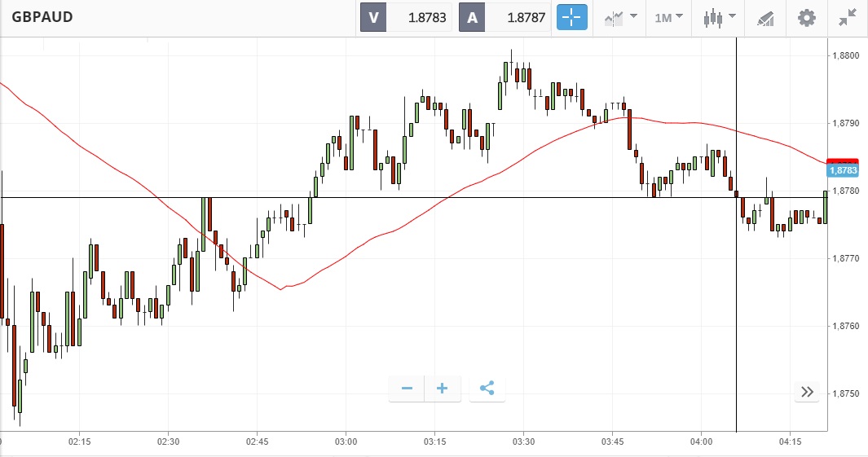Zoom out with the minus button
The height and width of the screenshot is (457, 868).
tap(407, 388)
